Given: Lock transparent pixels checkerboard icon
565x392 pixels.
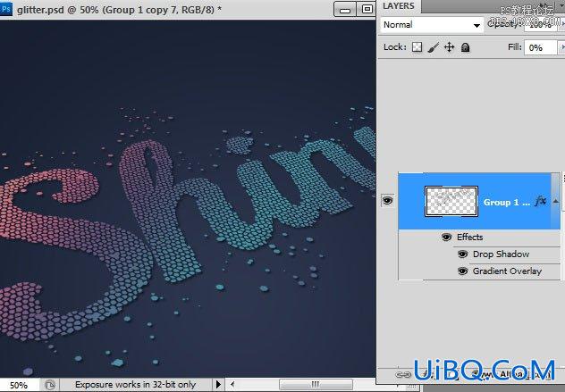Looking at the screenshot, I should tap(417, 47).
